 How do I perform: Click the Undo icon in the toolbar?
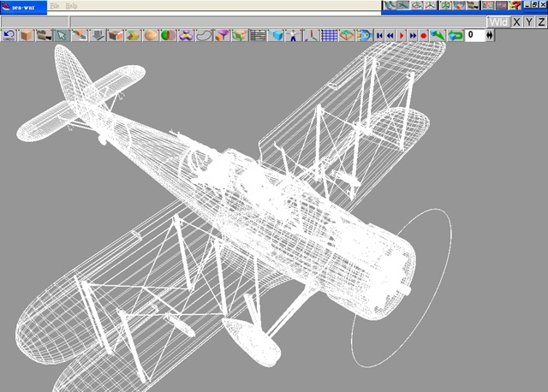tap(9, 36)
